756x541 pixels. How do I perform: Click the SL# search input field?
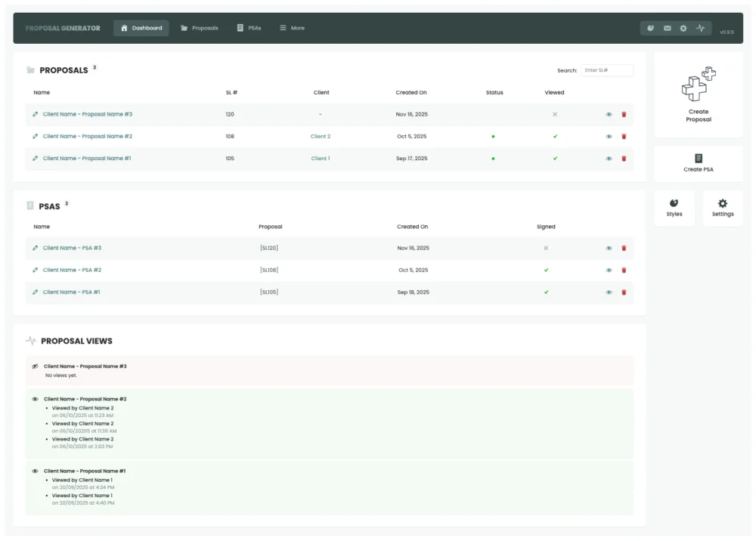pos(607,70)
